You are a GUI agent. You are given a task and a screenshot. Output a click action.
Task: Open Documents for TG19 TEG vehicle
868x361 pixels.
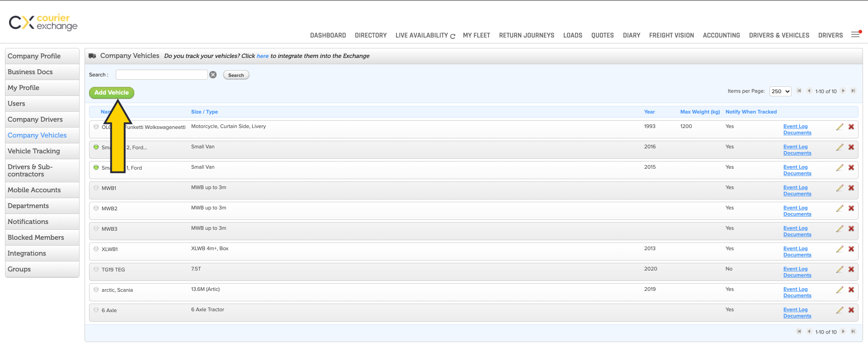pyautogui.click(x=797, y=275)
